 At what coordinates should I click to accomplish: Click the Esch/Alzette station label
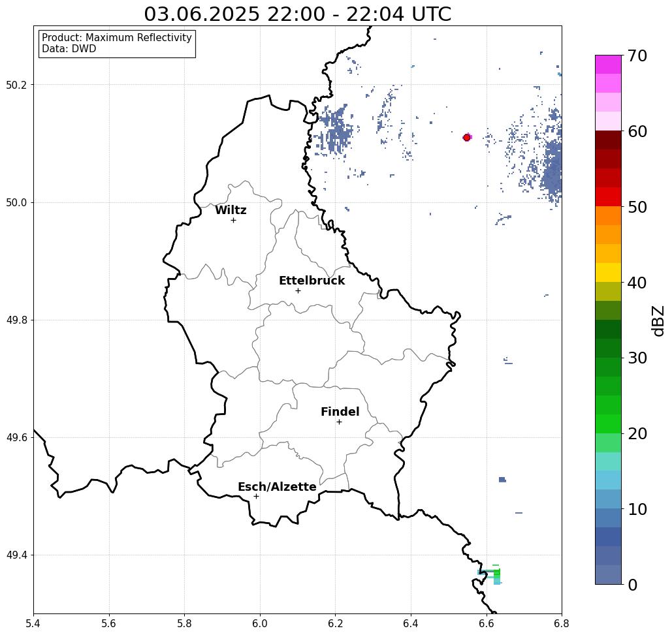(277, 487)
